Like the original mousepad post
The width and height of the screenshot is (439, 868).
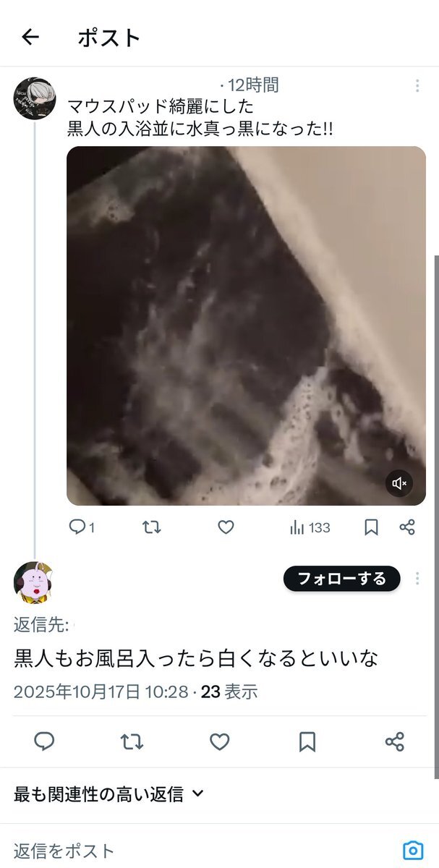coord(226,527)
